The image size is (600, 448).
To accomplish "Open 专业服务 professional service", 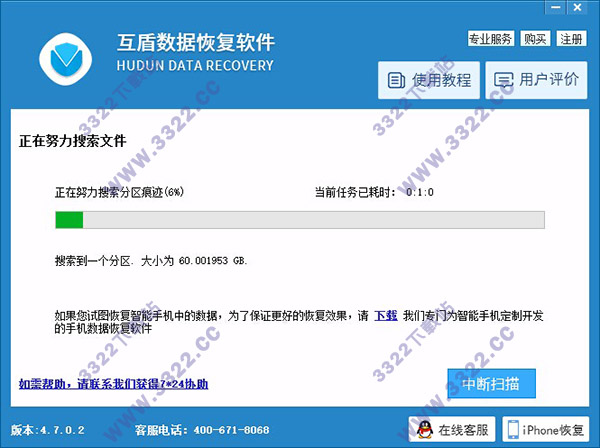I will (x=491, y=39).
